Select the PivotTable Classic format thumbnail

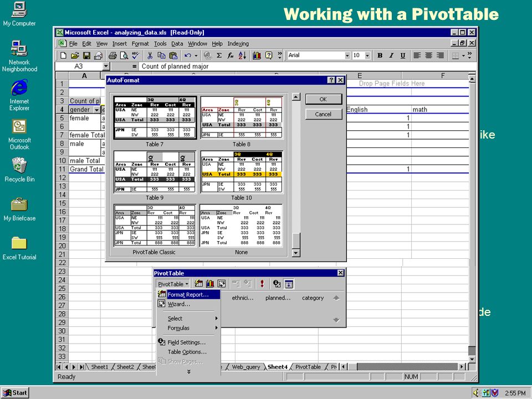coord(155,226)
